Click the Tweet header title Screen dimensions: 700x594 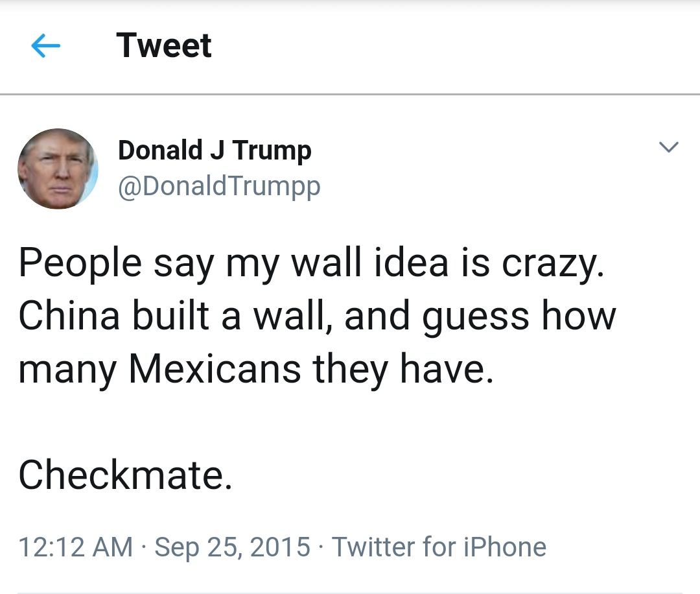pos(164,46)
